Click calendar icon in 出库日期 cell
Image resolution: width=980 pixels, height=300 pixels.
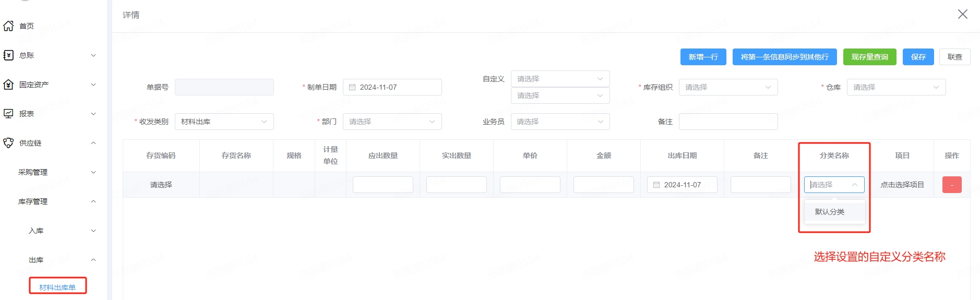656,185
